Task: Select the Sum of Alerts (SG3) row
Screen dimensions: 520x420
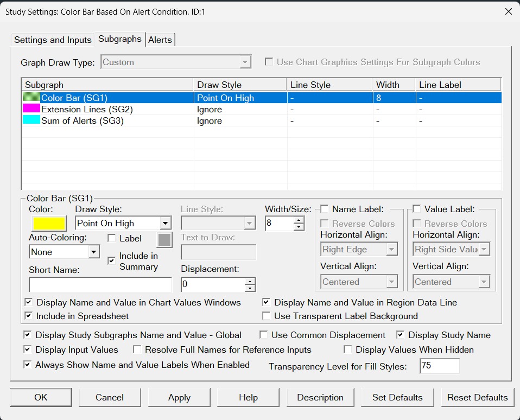Action: tap(82, 120)
